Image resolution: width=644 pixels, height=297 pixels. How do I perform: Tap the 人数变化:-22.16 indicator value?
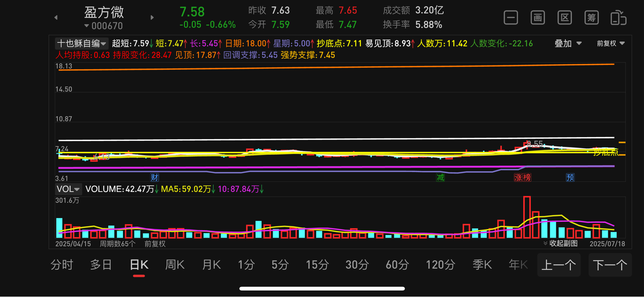[x=502, y=43]
